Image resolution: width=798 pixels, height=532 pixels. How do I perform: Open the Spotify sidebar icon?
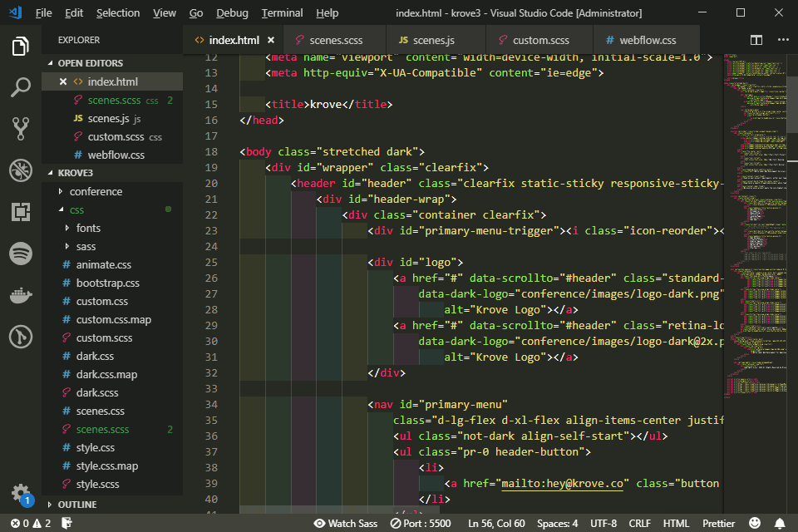point(21,254)
